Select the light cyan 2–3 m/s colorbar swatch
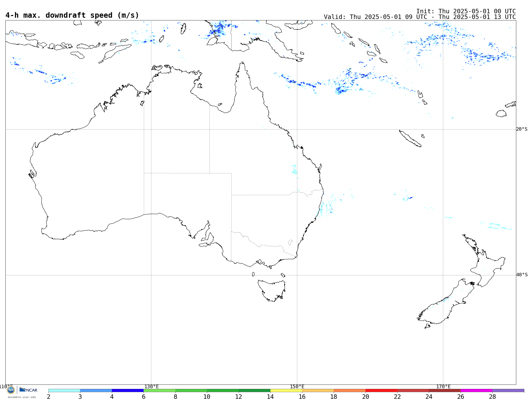Image resolution: width=532 pixels, height=400 pixels. coord(64,391)
